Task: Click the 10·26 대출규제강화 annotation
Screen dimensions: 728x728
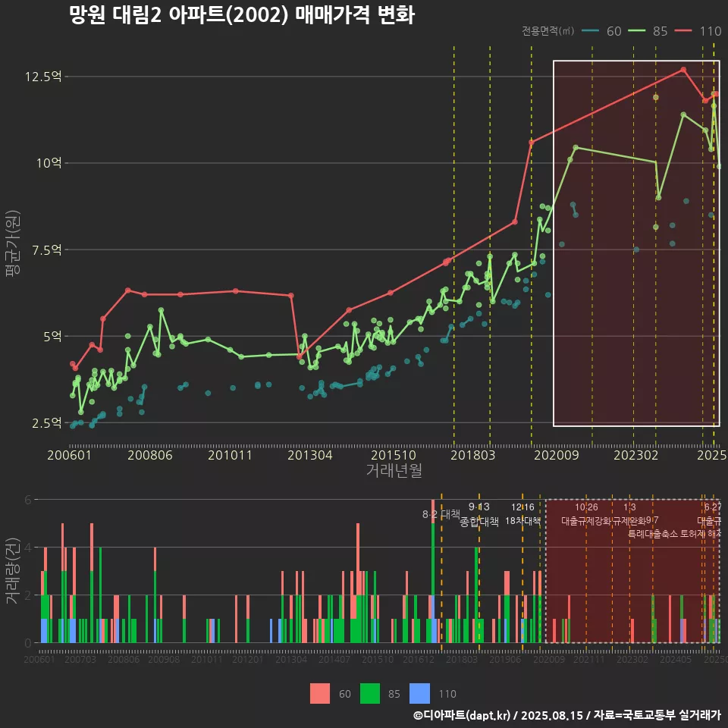Action: pos(586,514)
